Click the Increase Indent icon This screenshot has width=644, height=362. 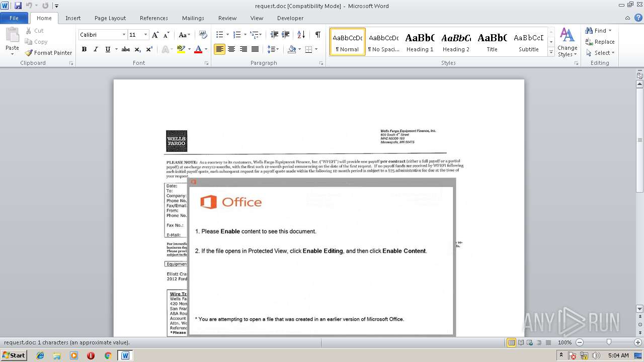(286, 35)
